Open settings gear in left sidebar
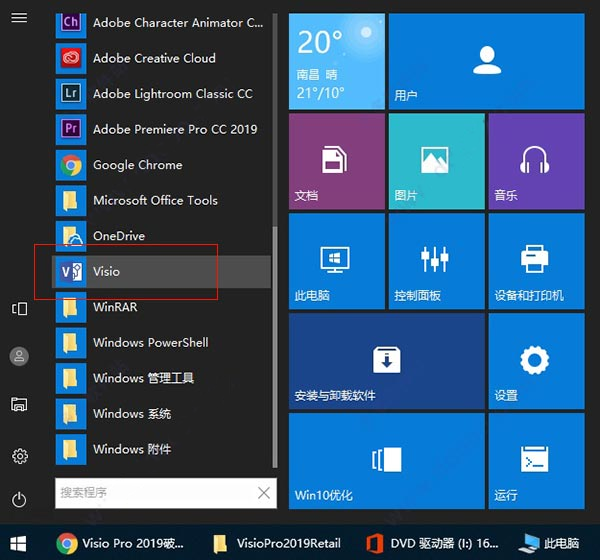Image resolution: width=600 pixels, height=560 pixels. click(20, 456)
